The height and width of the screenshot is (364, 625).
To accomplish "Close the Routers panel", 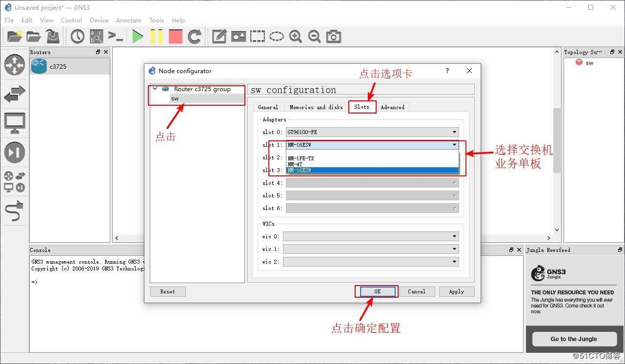I will point(106,52).
